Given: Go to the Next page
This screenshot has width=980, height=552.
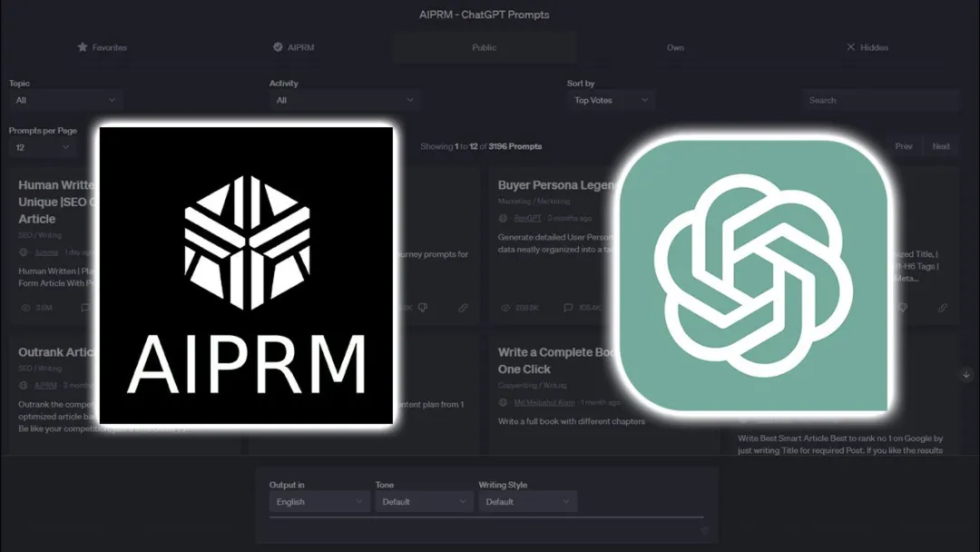Looking at the screenshot, I should coord(941,146).
